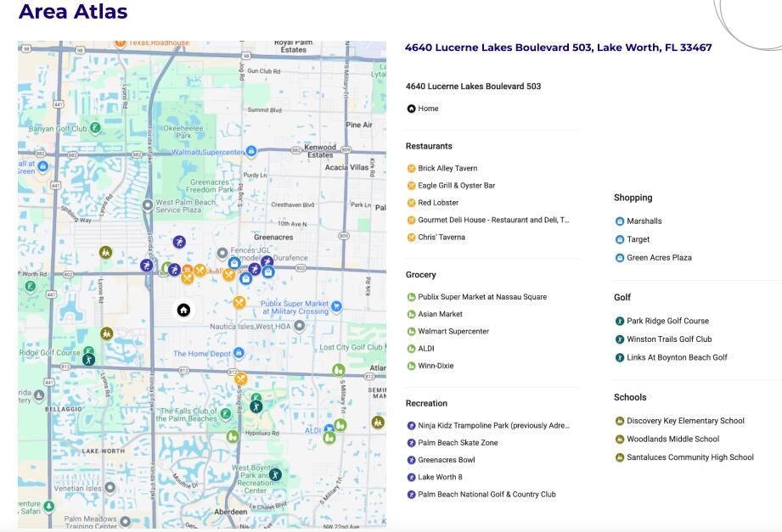Choose Palm Beach Skate Zone under Recreation
This screenshot has width=782, height=532.
click(458, 443)
